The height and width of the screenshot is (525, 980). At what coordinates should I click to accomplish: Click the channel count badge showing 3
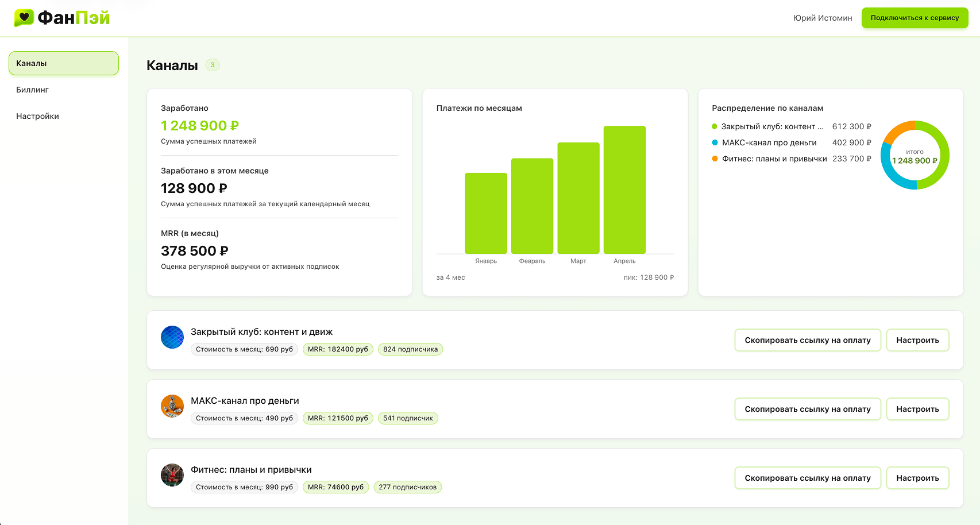coord(213,65)
